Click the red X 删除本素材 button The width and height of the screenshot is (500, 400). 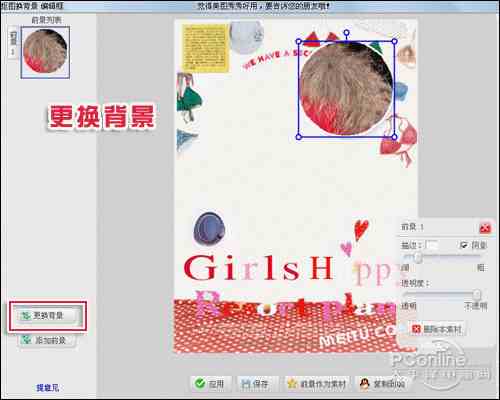438,329
